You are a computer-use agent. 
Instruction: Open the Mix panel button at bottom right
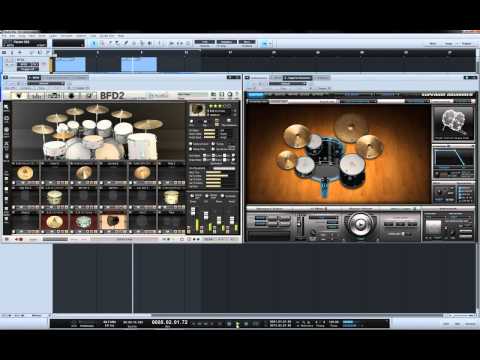click(x=457, y=324)
